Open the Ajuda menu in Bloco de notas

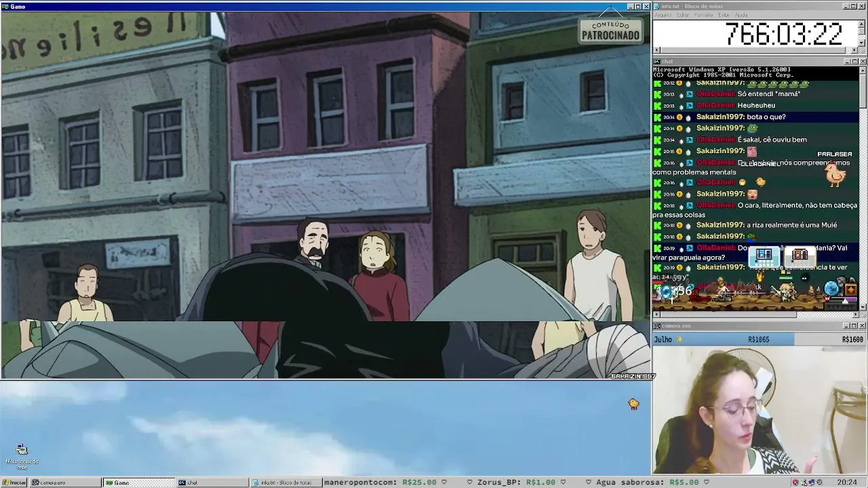[741, 15]
